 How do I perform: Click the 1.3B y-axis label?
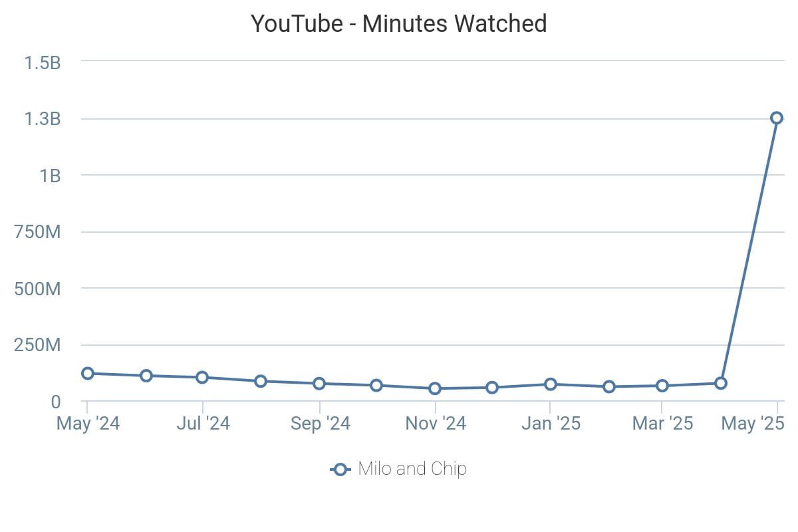(x=43, y=119)
